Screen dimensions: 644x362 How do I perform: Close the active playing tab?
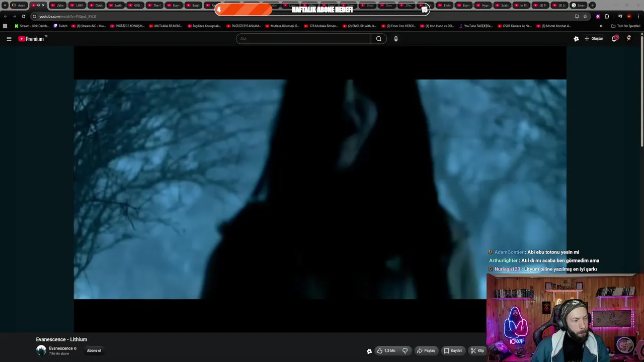43,5
